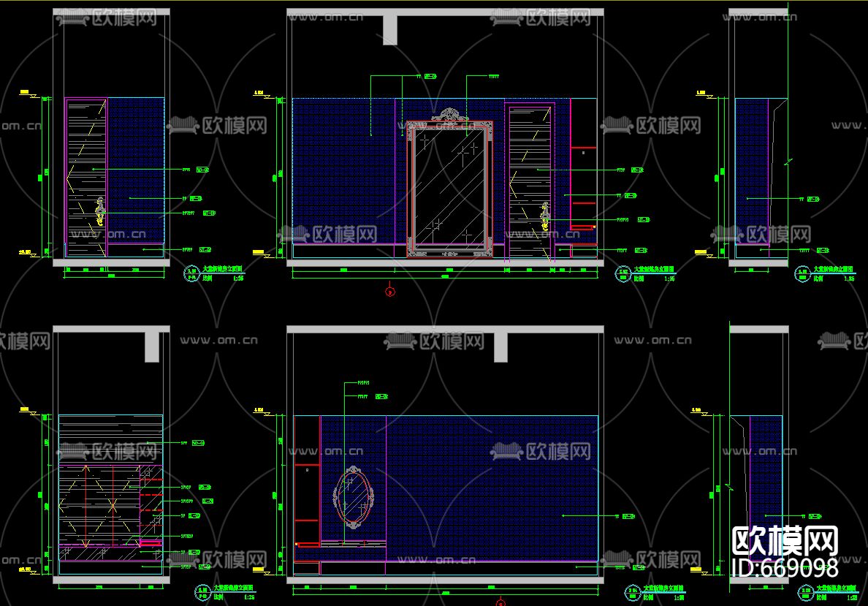Click the small wall switch in the bottom-center elevation niche
The image size is (868, 606).
point(308,470)
